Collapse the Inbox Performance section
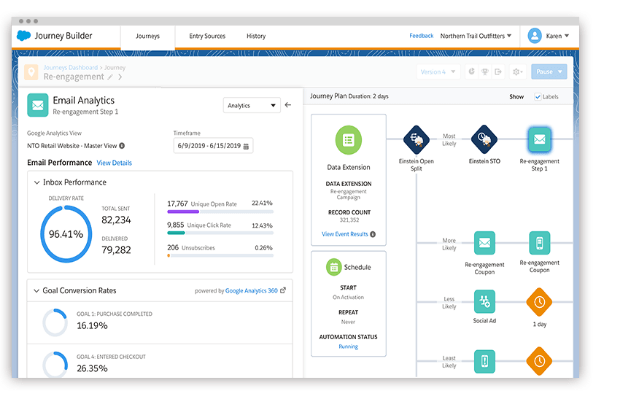 [37, 182]
